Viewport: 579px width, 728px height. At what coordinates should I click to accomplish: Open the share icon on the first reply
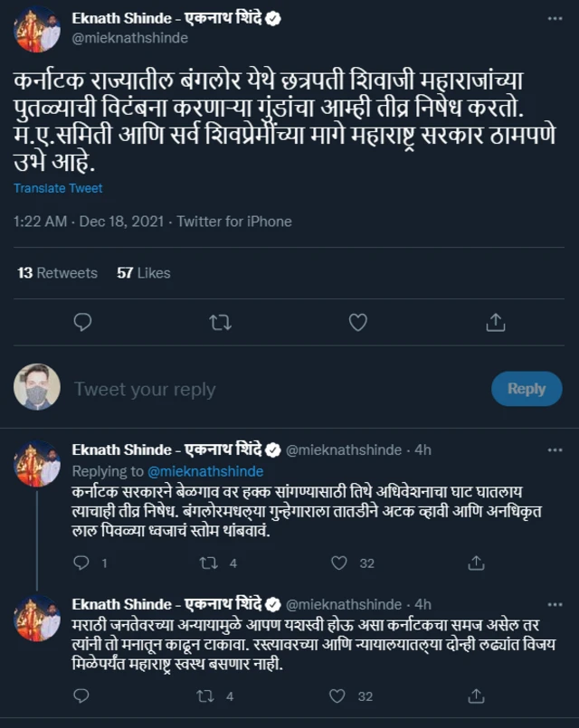[x=475, y=562]
